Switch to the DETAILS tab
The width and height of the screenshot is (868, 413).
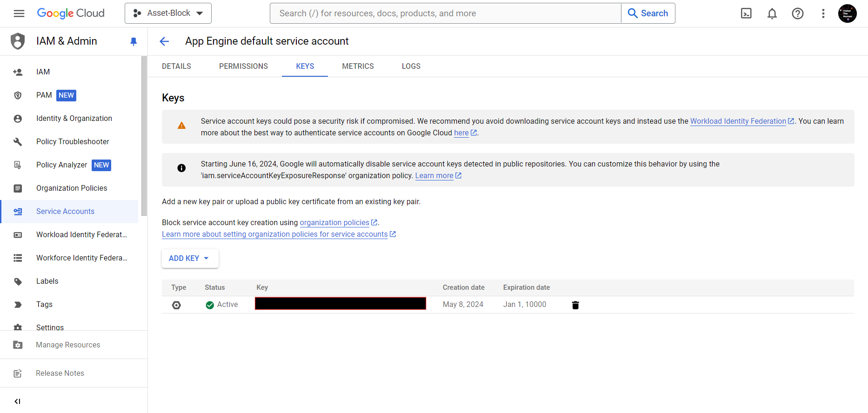coord(176,67)
